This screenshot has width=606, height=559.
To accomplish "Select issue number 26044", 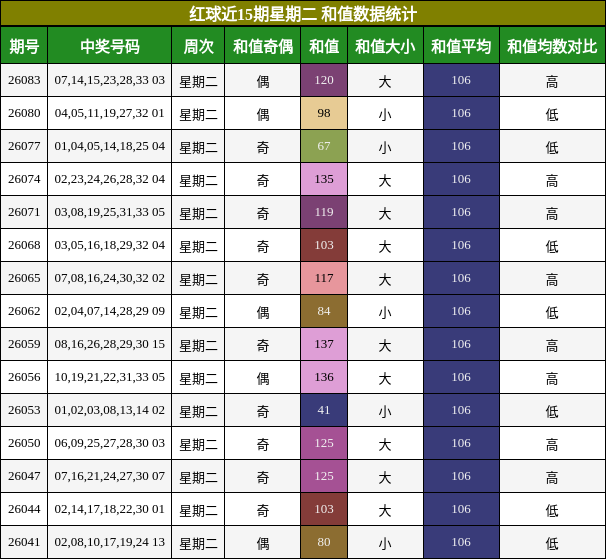I will click(x=24, y=509).
